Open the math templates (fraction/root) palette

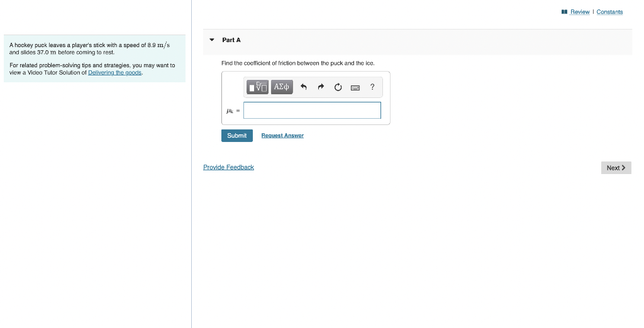(x=257, y=87)
